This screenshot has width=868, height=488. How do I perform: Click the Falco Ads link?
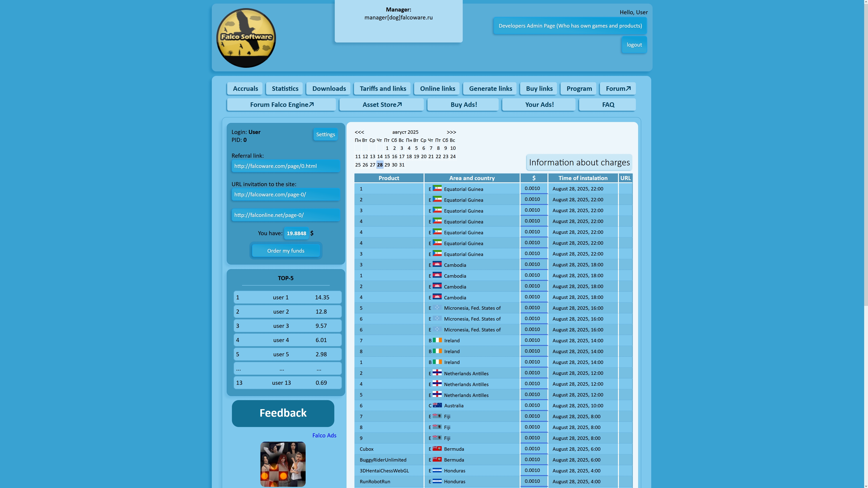point(324,435)
